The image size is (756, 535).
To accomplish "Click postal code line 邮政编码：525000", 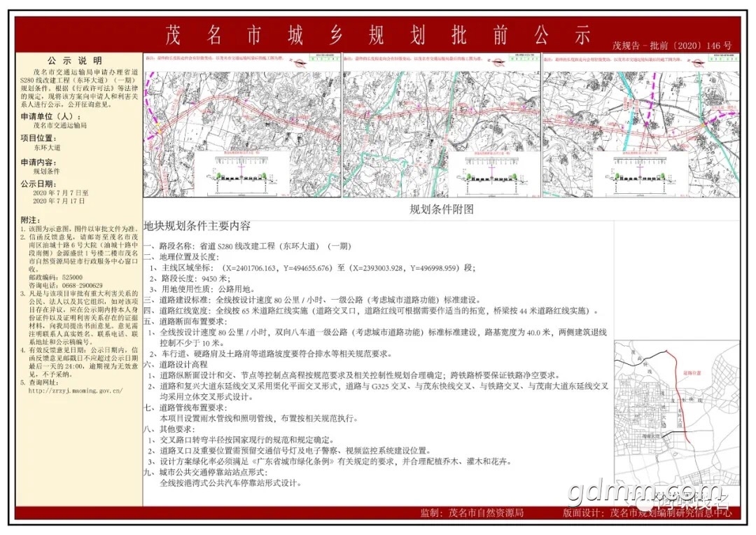I will tap(55, 277).
